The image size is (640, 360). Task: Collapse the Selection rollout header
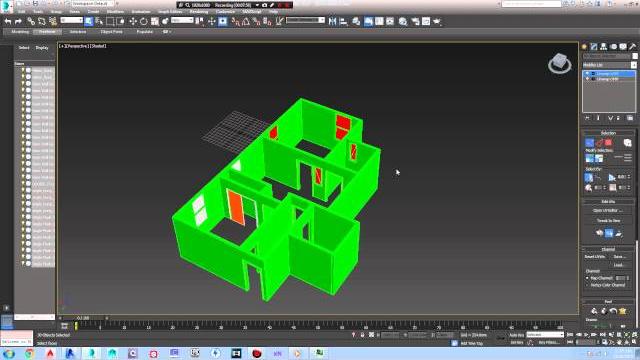608,133
